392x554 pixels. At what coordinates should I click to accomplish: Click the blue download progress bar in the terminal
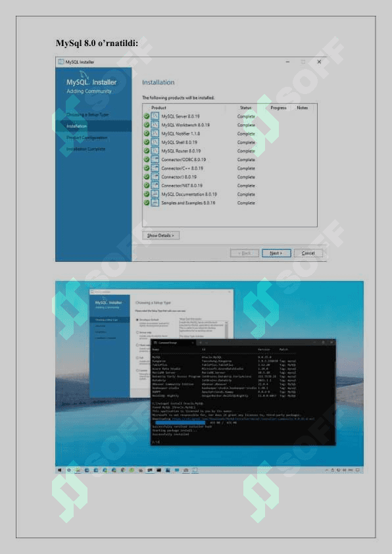(x=180, y=422)
